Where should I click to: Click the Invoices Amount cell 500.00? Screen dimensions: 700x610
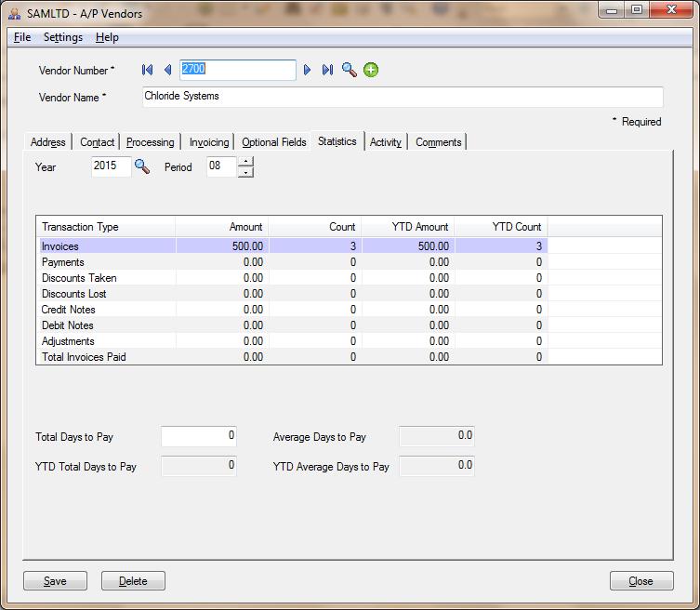tap(222, 246)
